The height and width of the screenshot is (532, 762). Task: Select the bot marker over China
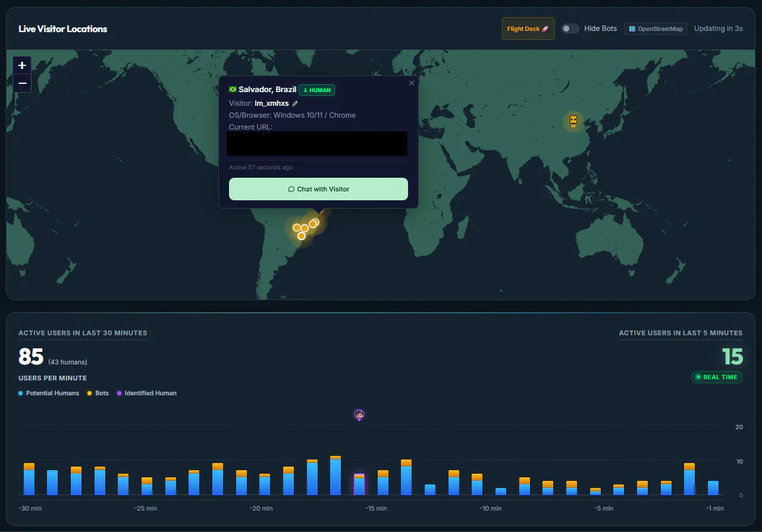pyautogui.click(x=573, y=121)
